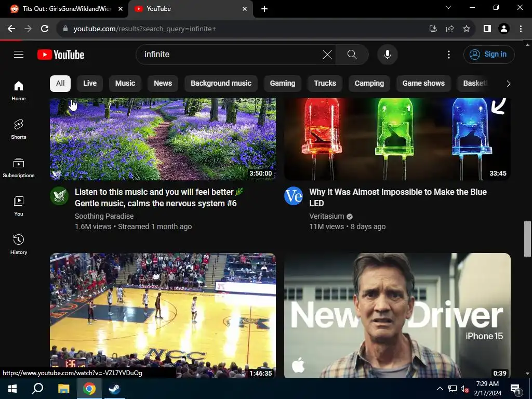This screenshot has width=532, height=399.
Task: Reload the page
Action: click(x=45, y=29)
